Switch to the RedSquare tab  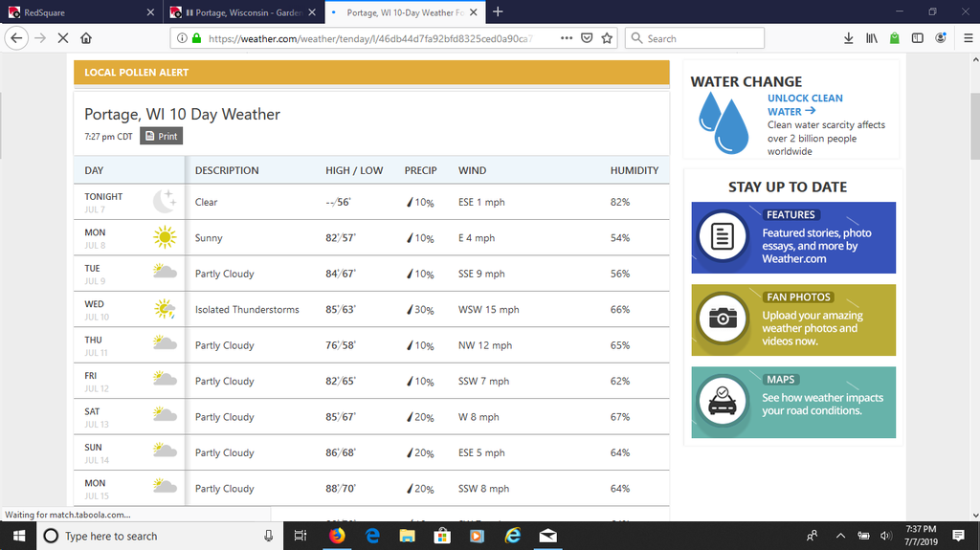pos(81,11)
